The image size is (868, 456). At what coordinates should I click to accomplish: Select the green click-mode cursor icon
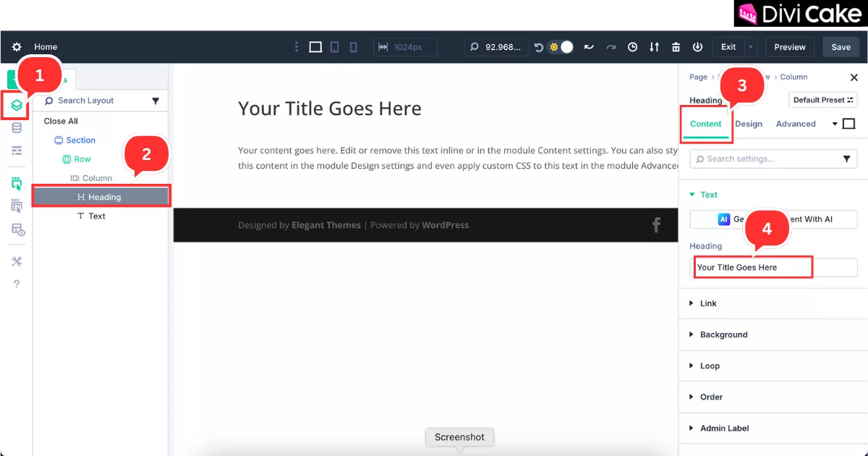point(17,184)
